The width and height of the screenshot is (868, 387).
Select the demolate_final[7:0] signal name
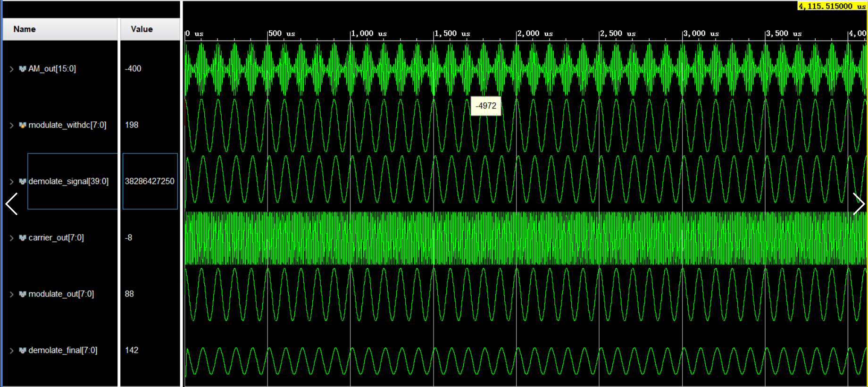(63, 350)
